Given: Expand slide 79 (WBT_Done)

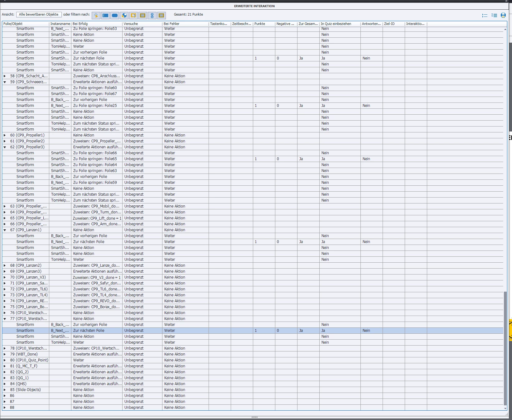Looking at the screenshot, I should (x=5, y=354).
